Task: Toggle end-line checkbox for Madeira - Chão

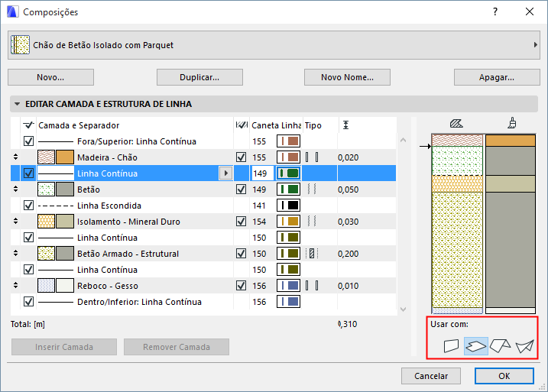Action: [x=242, y=157]
